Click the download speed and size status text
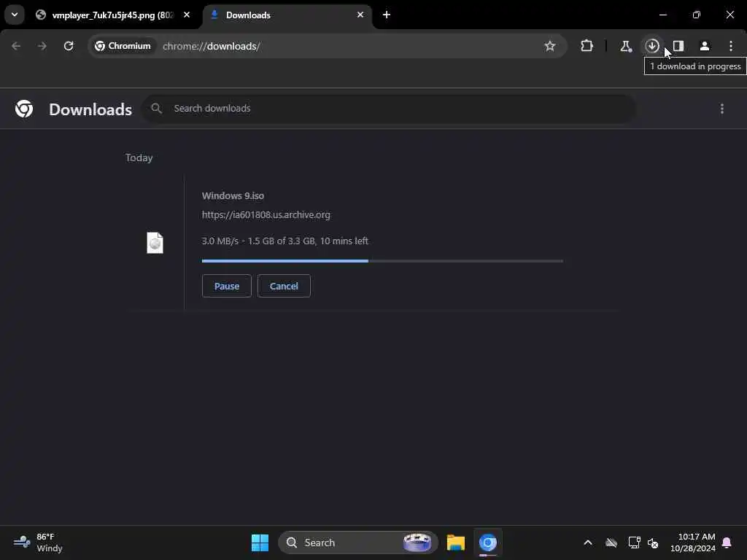This screenshot has width=747, height=560. click(x=285, y=241)
